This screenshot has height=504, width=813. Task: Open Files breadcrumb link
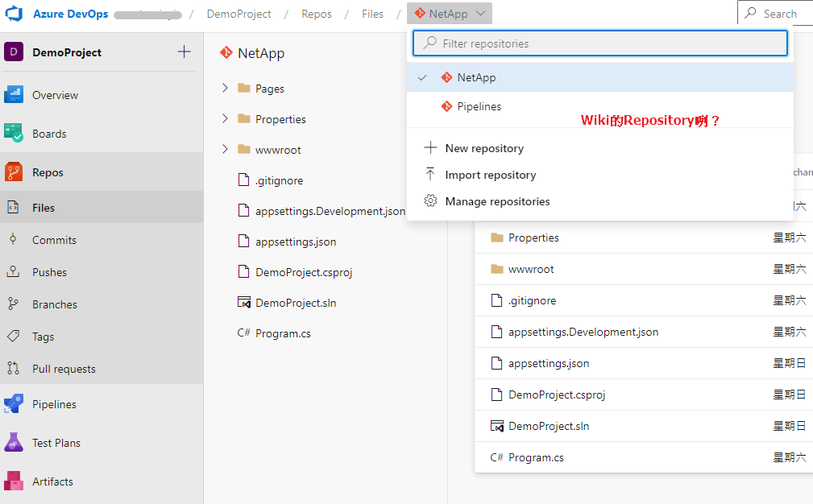point(372,14)
